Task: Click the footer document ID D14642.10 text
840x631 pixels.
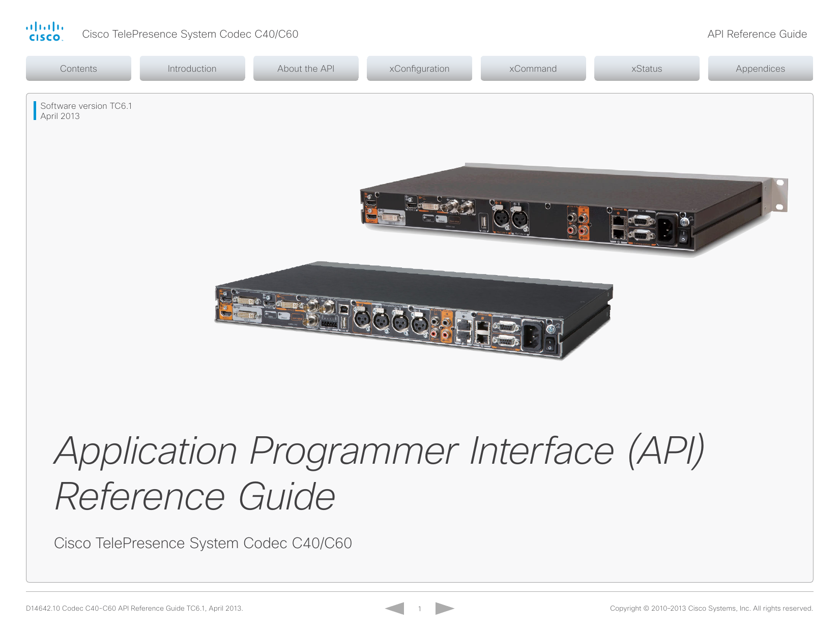Action: coord(134,608)
